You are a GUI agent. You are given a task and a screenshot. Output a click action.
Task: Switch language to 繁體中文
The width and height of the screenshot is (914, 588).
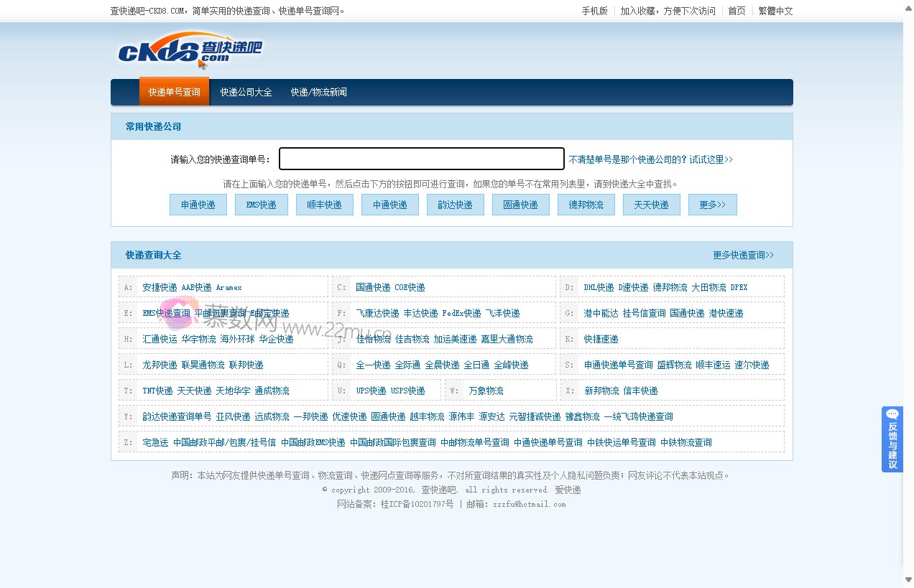(x=775, y=11)
